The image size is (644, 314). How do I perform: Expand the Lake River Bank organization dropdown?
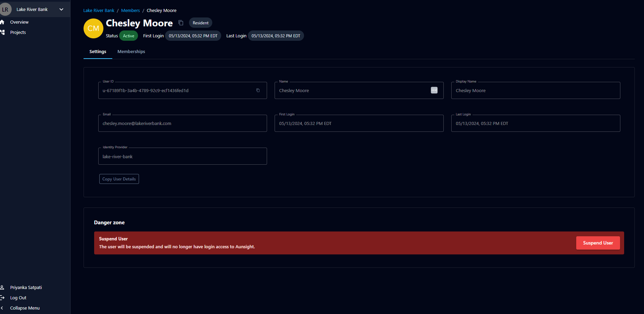[62, 9]
